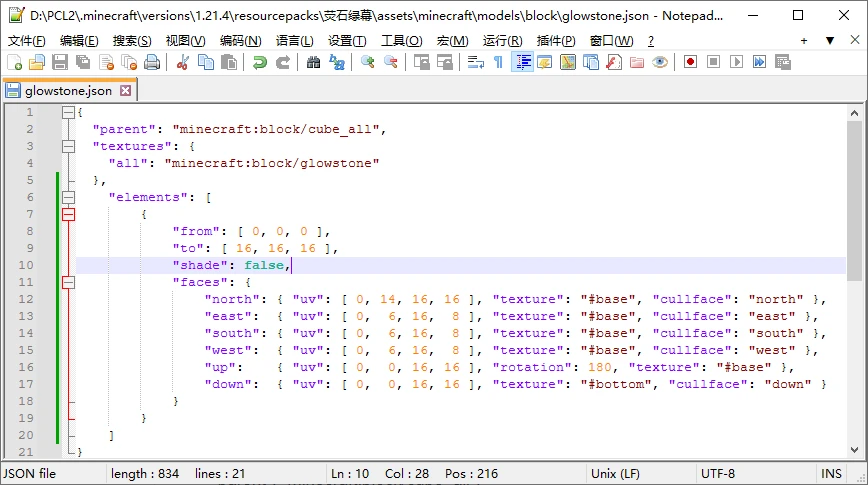
Task: Toggle the indent guide button
Action: click(x=523, y=62)
